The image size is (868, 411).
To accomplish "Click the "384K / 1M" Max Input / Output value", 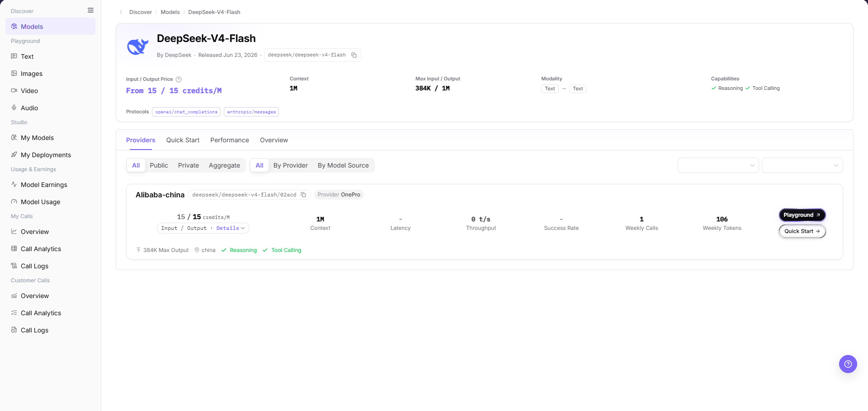I will (433, 89).
